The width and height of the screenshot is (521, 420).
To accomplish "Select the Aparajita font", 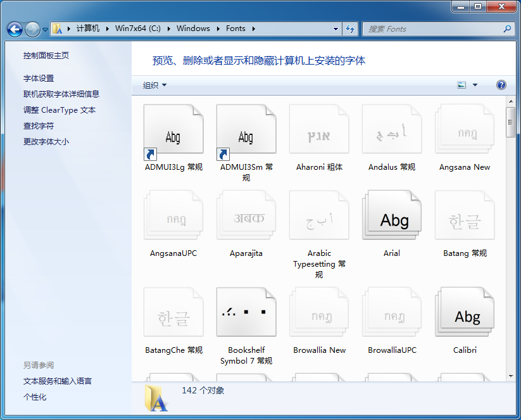I will coord(246,215).
